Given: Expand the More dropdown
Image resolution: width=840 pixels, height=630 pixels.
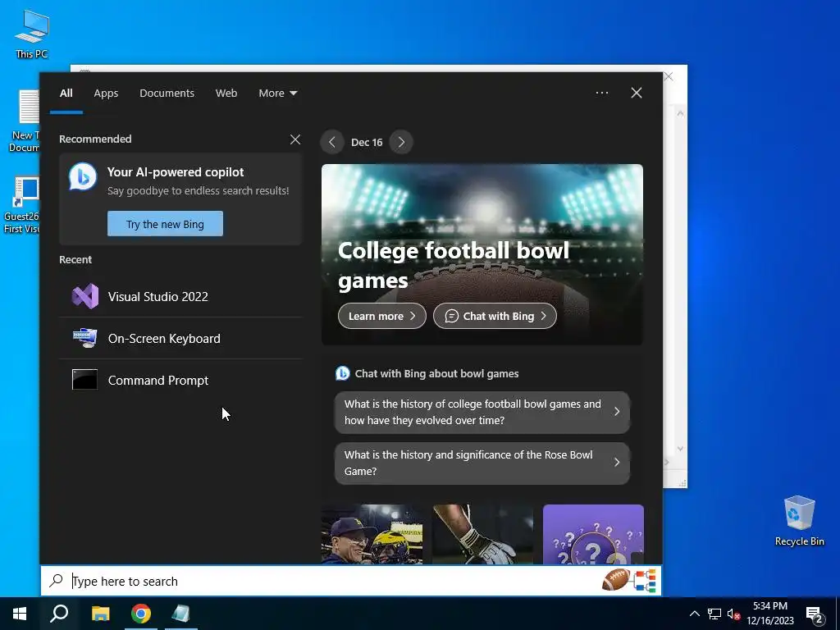Looking at the screenshot, I should (x=277, y=94).
